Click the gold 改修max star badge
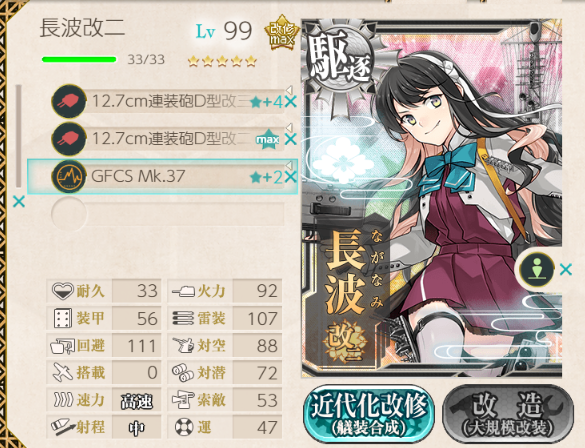The image size is (585, 448). (282, 33)
